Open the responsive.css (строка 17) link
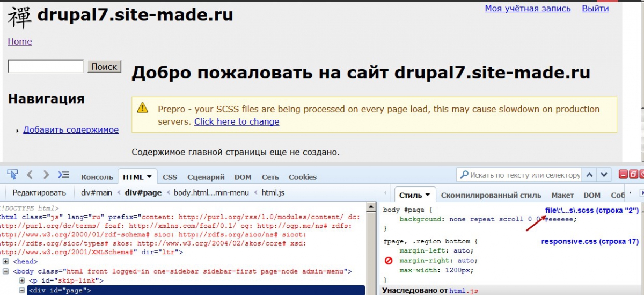This screenshot has width=644, height=295. pyautogui.click(x=590, y=242)
